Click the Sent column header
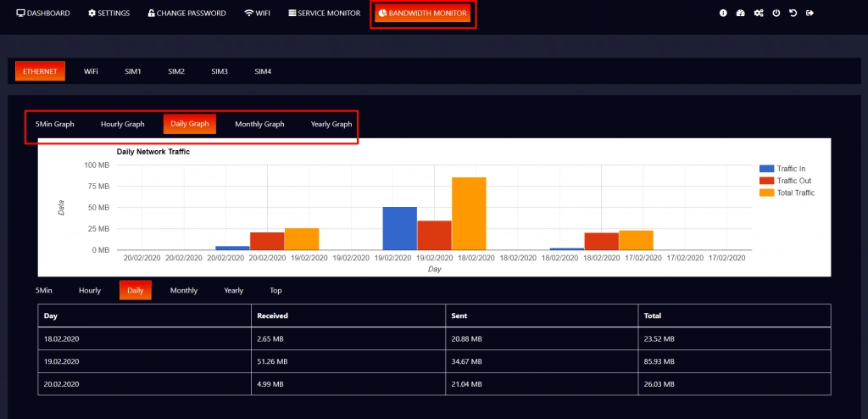This screenshot has height=419, width=868. click(x=542, y=316)
